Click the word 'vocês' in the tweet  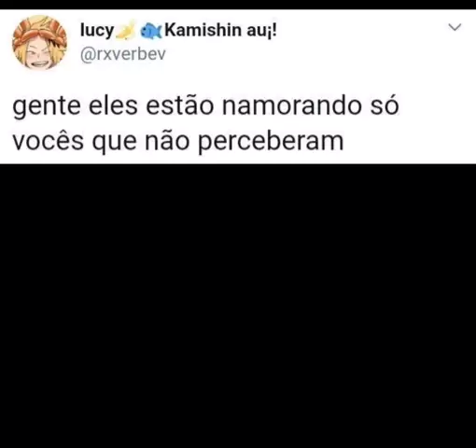[x=49, y=142]
